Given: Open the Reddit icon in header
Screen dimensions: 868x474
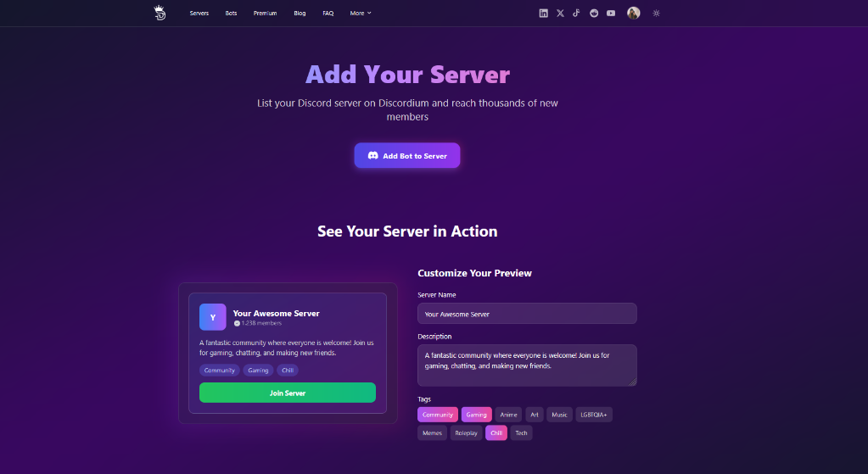Looking at the screenshot, I should tap(594, 14).
